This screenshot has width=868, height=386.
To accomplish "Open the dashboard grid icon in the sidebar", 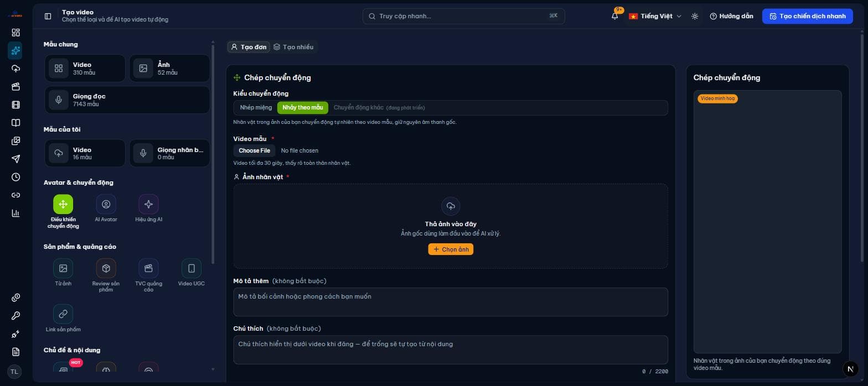I will tap(15, 33).
